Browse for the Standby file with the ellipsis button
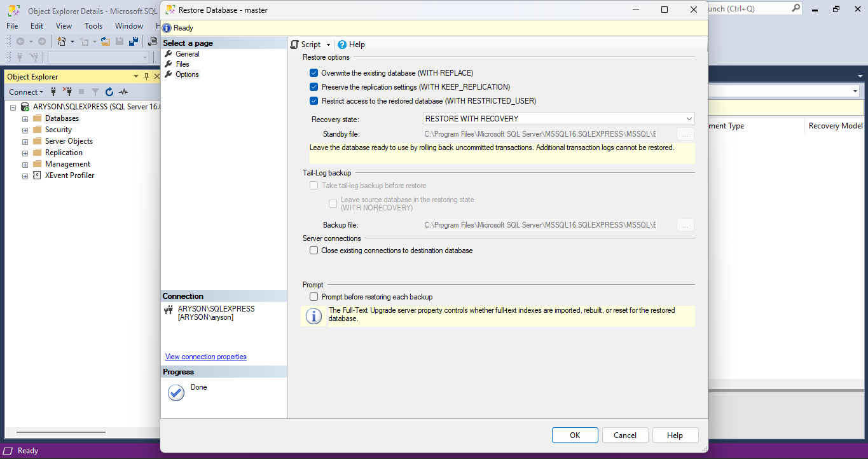This screenshot has width=868, height=459. [x=685, y=134]
